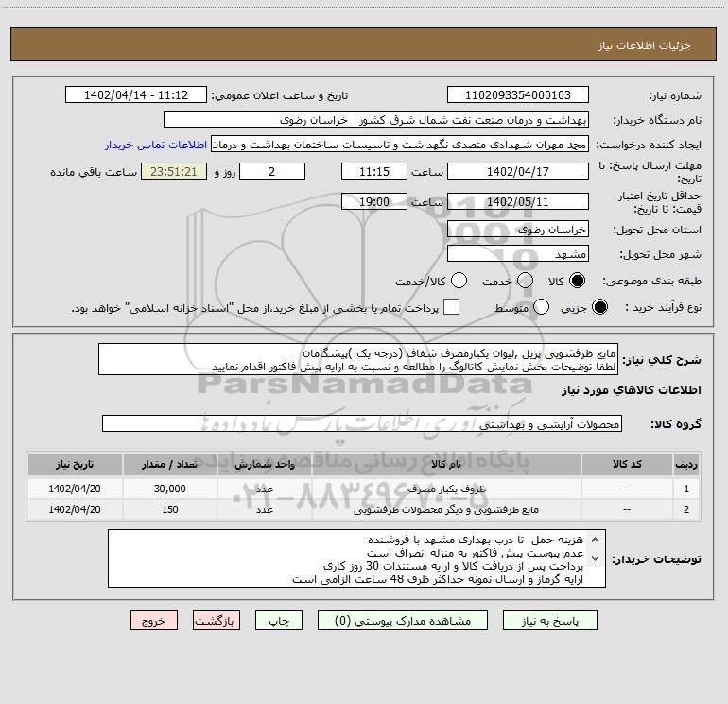Open مشاهده مدارک پیوستی (0) button
This screenshot has width=728, height=704.
403,621
